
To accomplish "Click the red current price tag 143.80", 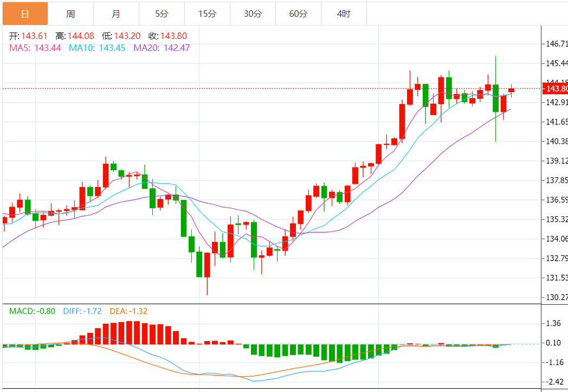I will [555, 89].
